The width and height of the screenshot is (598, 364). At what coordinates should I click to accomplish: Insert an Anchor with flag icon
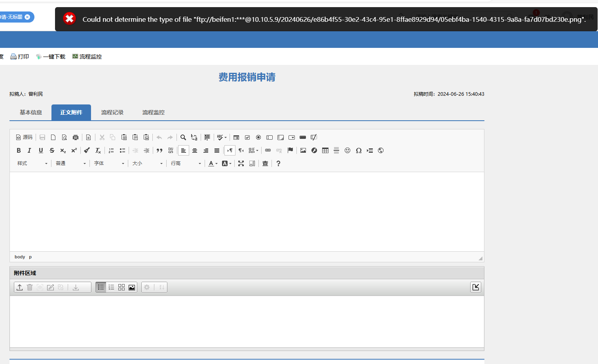[x=290, y=150]
